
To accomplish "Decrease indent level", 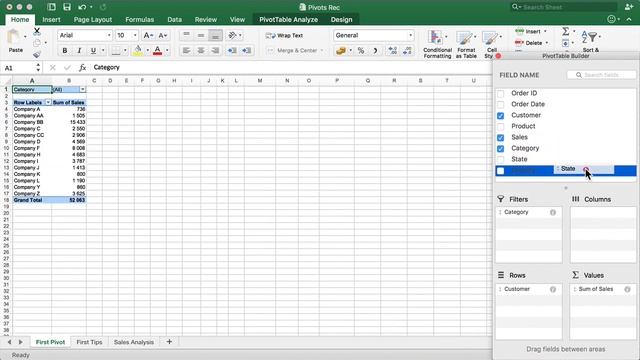I will tap(232, 51).
